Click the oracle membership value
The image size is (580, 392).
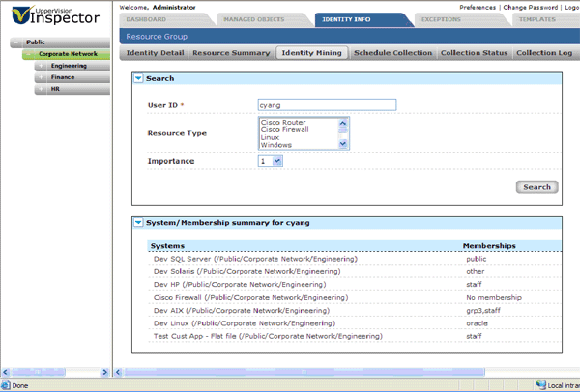(x=477, y=323)
